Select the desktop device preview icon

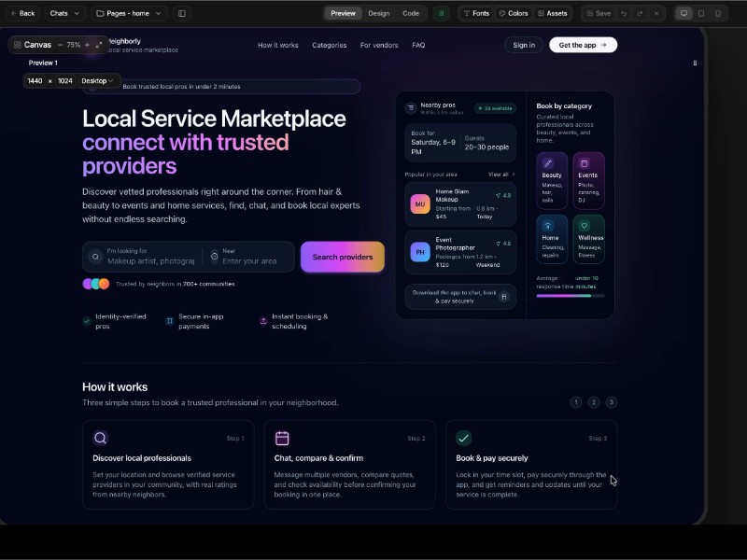[x=684, y=14]
